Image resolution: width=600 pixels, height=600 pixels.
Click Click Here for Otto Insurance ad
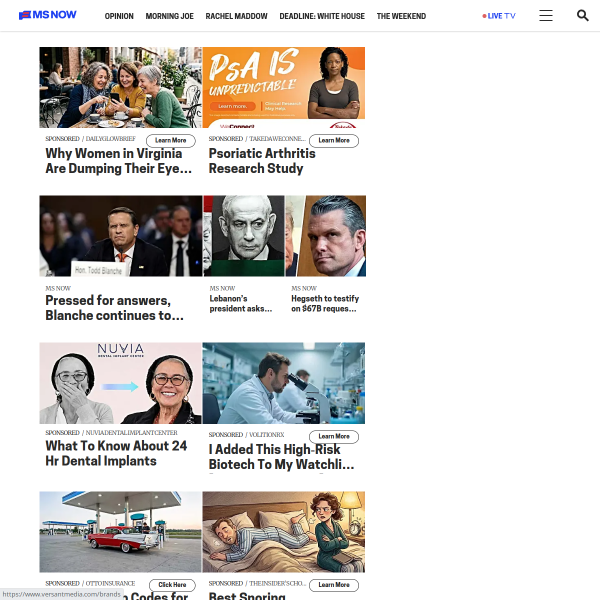pos(172,585)
